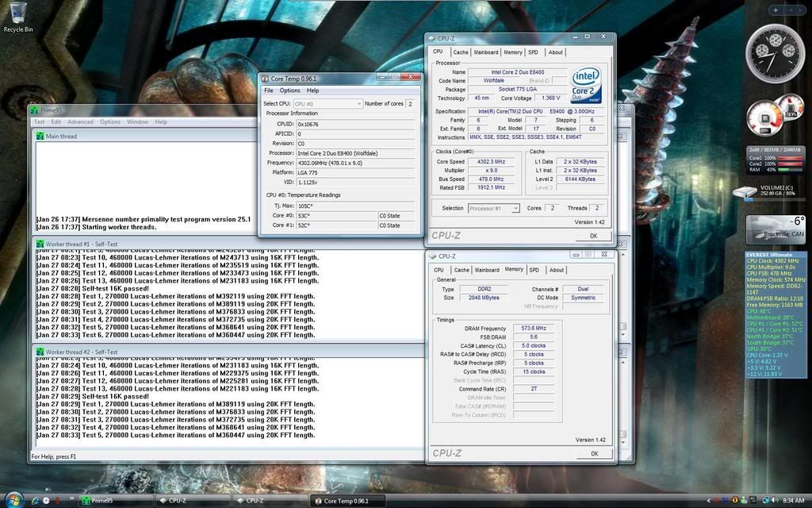This screenshot has height=508, width=812.
Task: Switch to Prime95 in the taskbar
Action: click(x=116, y=501)
